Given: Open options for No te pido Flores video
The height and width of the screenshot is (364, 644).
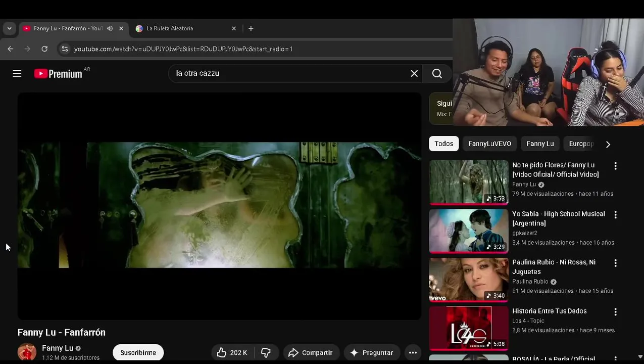Looking at the screenshot, I should coord(615,166).
